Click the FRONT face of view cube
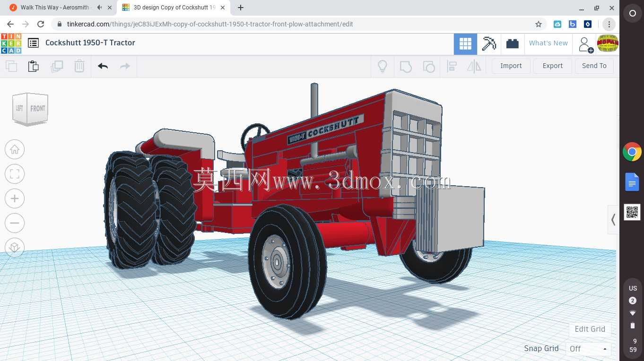644x361 pixels. 38,109
